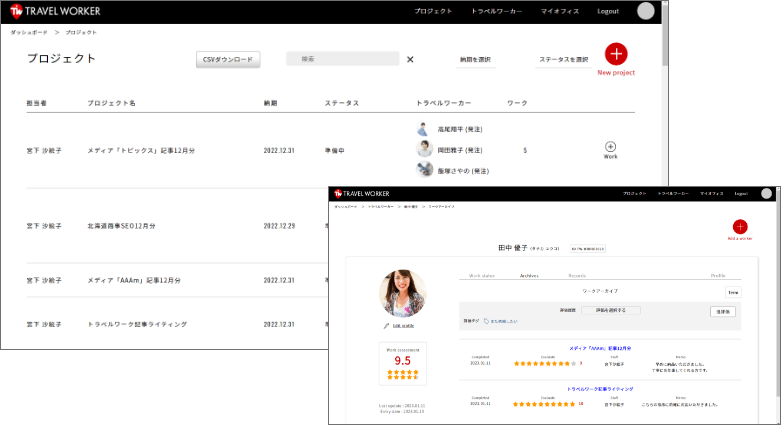781x425 pixels.
Task: Click the red New project plus icon
Action: [616, 55]
